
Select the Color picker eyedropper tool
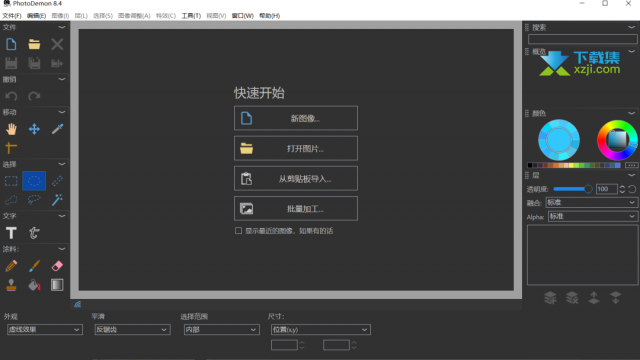57,129
